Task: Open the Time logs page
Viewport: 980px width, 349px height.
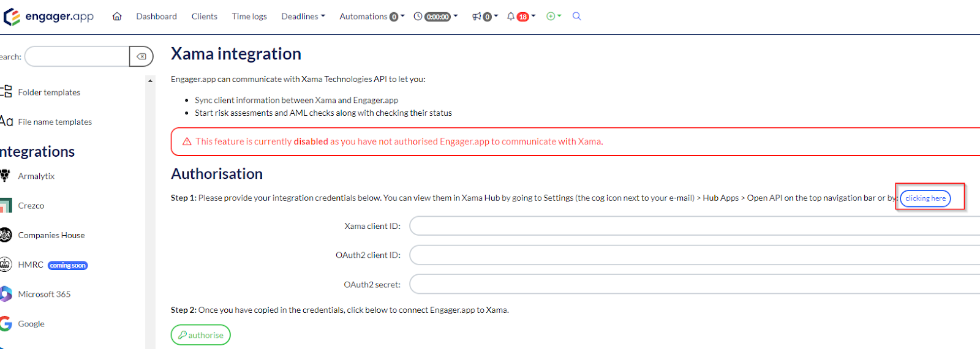Action: coord(249,17)
